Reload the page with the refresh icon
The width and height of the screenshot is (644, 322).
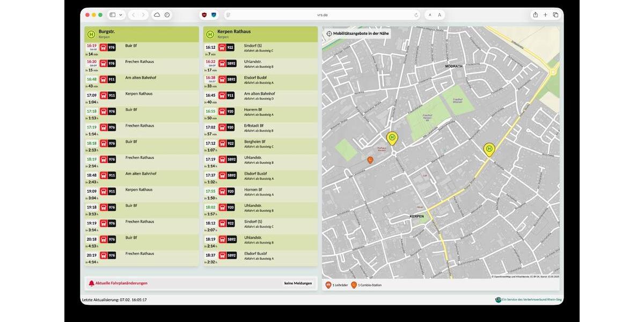tap(416, 15)
